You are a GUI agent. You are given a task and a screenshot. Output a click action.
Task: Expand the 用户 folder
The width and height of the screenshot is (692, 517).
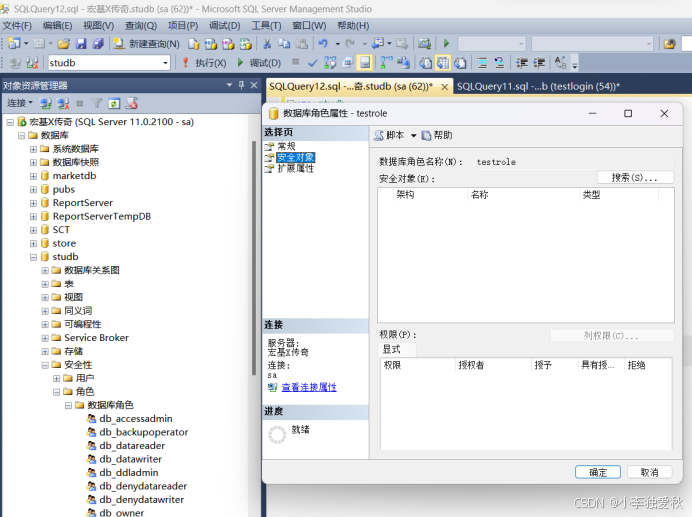pos(56,379)
